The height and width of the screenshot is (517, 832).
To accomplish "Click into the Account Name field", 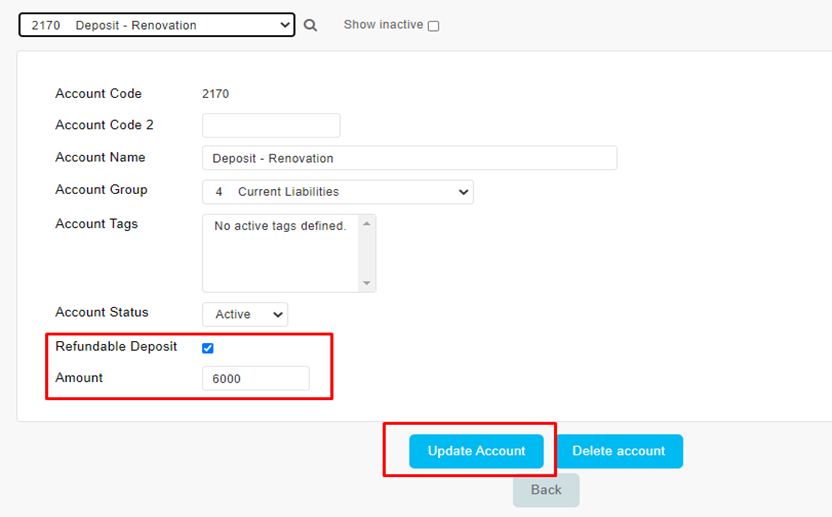I will 409,158.
